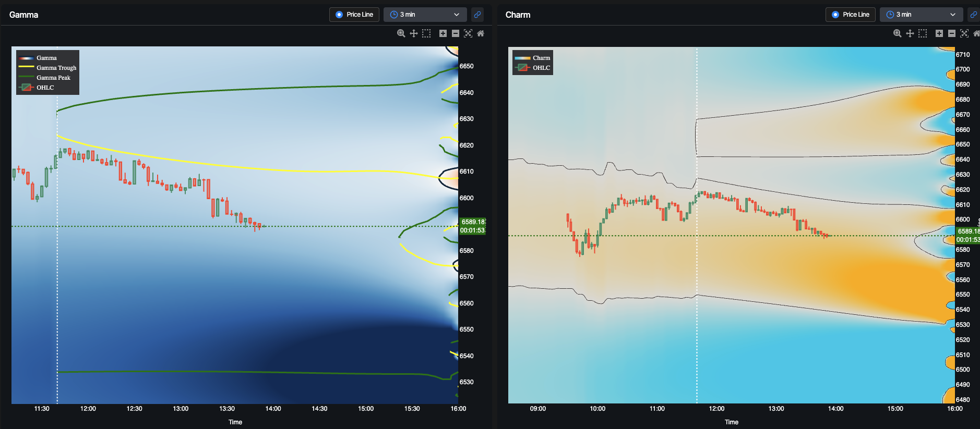980x429 pixels.
Task: Reset Gamma chart axes with home icon
Action: 481,33
